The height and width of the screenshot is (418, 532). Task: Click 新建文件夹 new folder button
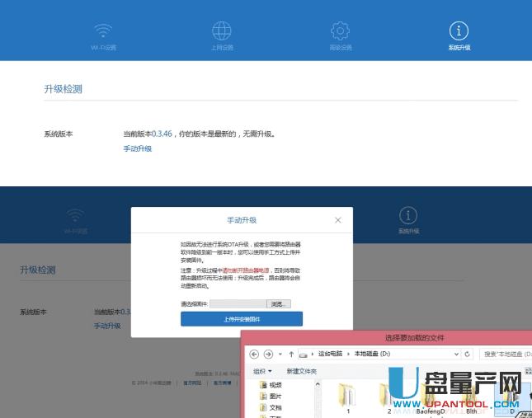(x=301, y=371)
